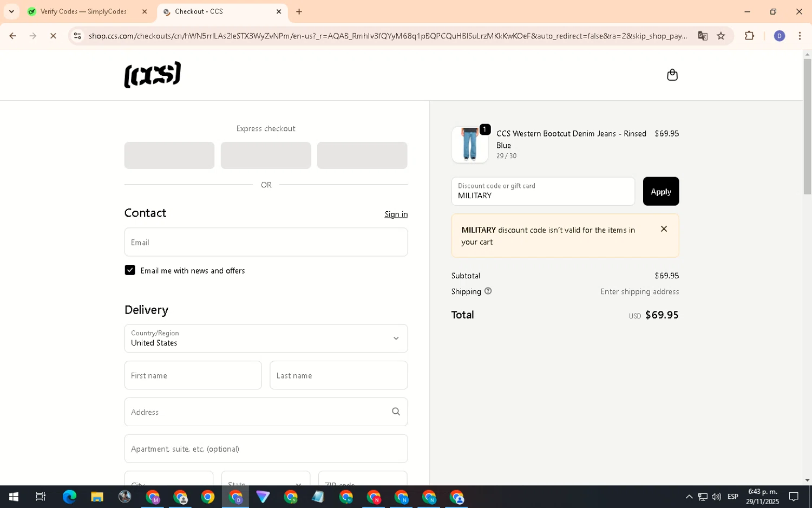Image resolution: width=812 pixels, height=508 pixels.
Task: Open the Windows notification center
Action: (794, 497)
